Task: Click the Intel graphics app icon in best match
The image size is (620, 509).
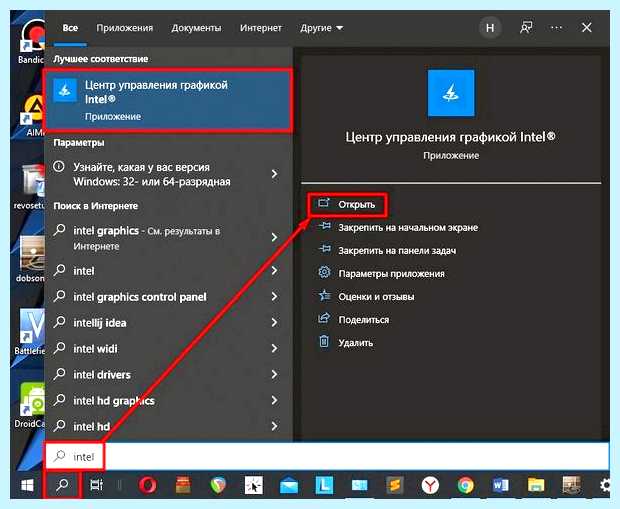Action: click(65, 90)
